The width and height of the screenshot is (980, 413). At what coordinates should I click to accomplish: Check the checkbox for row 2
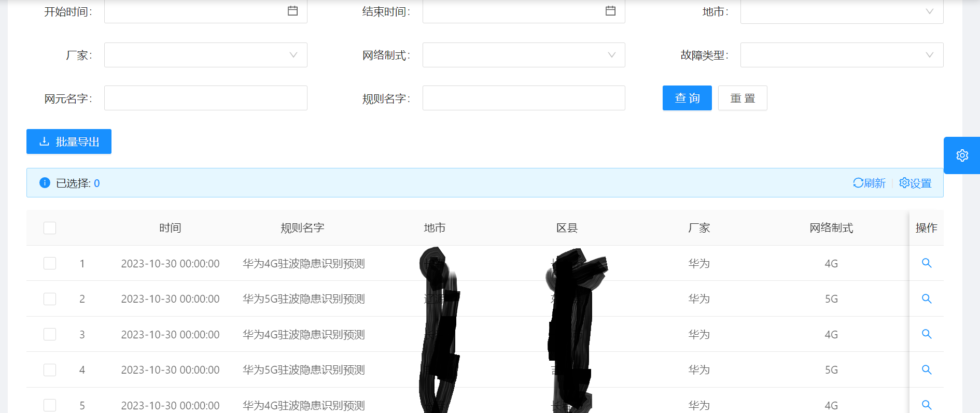(50, 299)
